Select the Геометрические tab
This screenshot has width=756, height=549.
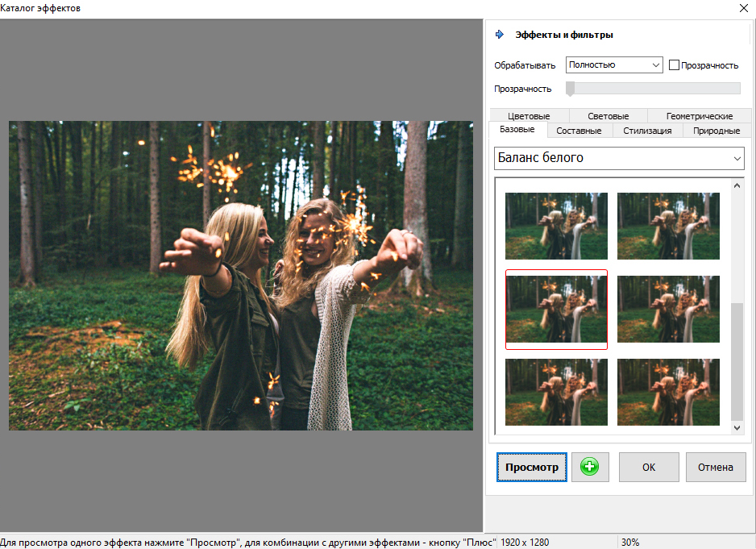(x=699, y=116)
